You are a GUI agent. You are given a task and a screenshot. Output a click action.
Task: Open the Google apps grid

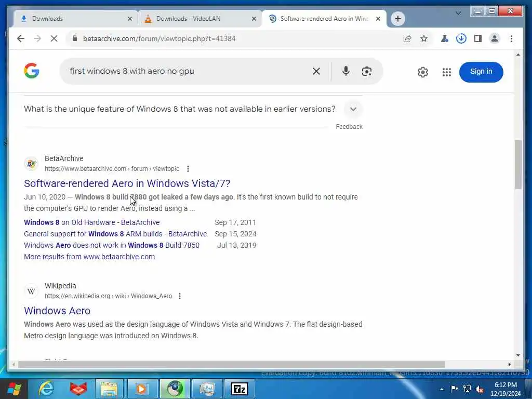[x=446, y=72]
